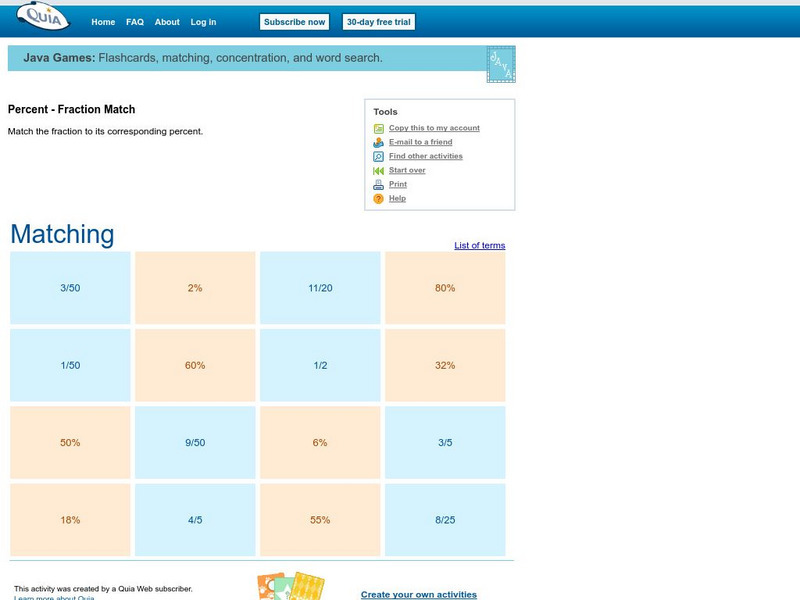Image resolution: width=800 pixels, height=600 pixels.
Task: Select the 3/50 matching card
Action: coord(67,287)
